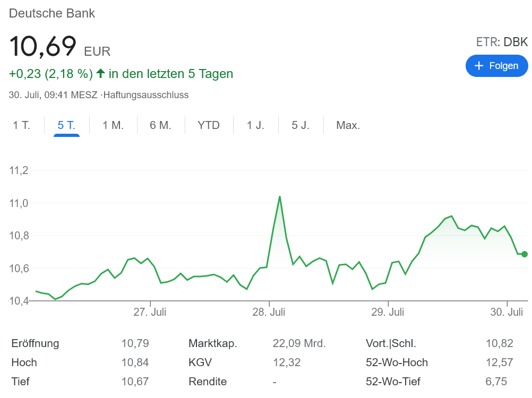
Task: Select the 5 T. time range tab
Action: pyautogui.click(x=66, y=126)
